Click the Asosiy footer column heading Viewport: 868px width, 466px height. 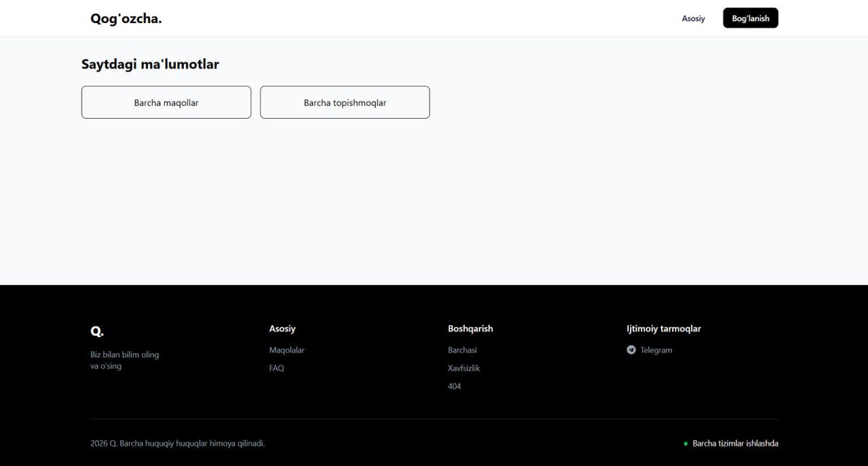282,329
